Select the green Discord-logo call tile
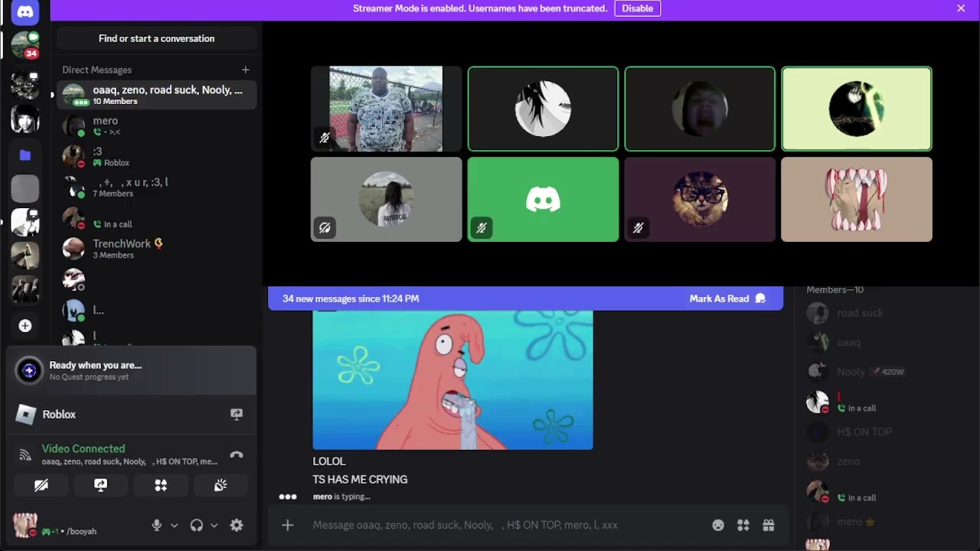The height and width of the screenshot is (551, 980). click(x=543, y=200)
